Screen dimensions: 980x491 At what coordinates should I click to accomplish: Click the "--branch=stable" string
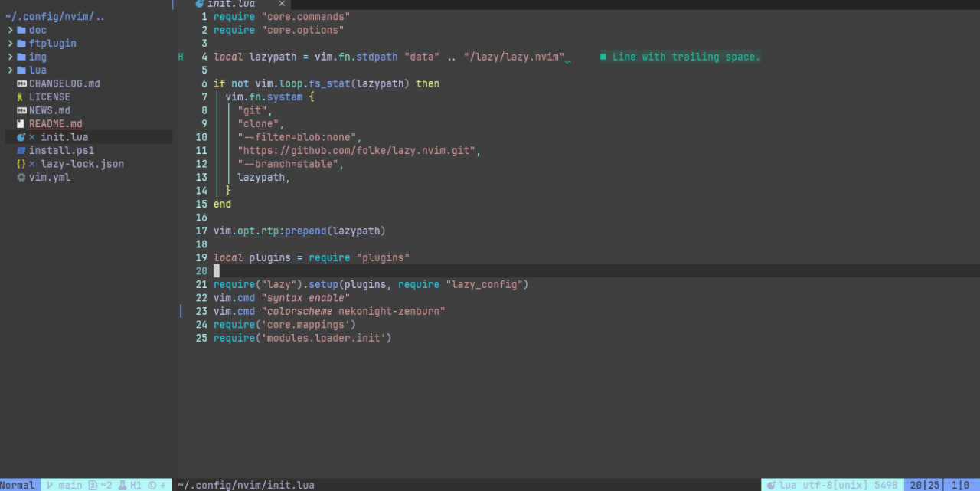click(288, 164)
